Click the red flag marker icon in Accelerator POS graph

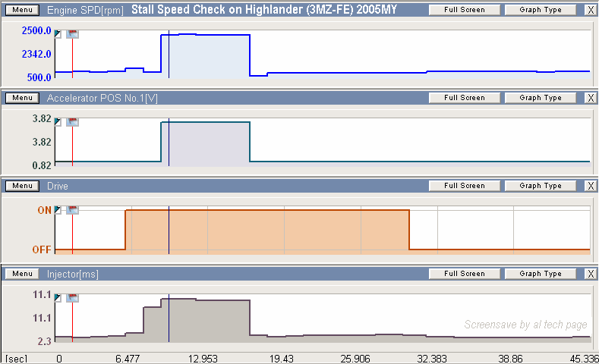[73, 121]
